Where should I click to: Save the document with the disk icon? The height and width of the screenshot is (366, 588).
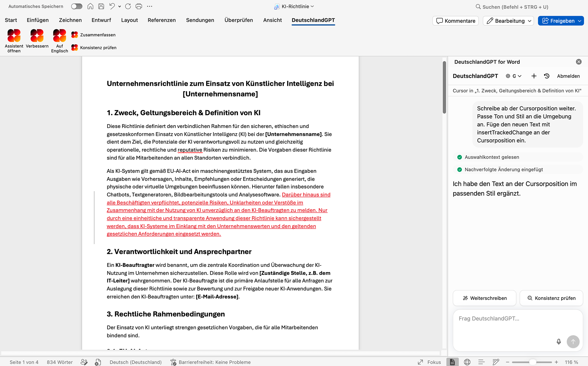(x=101, y=6)
